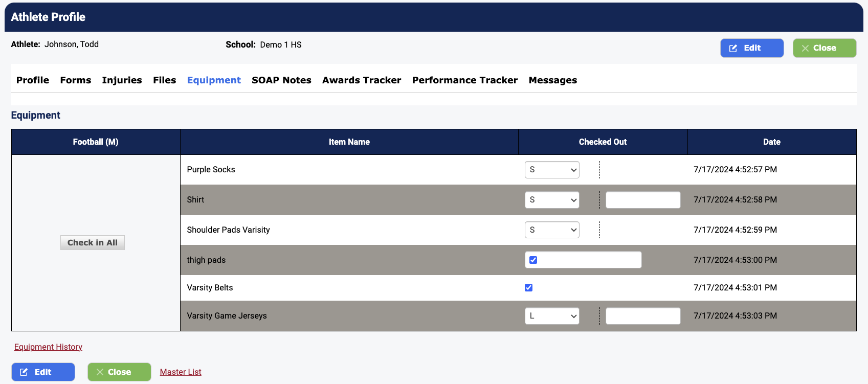Viewport: 868px width, 384px height.
Task: Click the date 7/17/2024 4:52:58 PM
Action: (735, 200)
